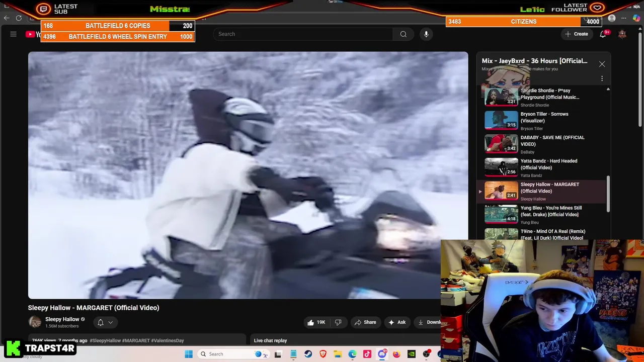644x362 pixels.
Task: Open Task View on the taskbar
Action: point(278,354)
